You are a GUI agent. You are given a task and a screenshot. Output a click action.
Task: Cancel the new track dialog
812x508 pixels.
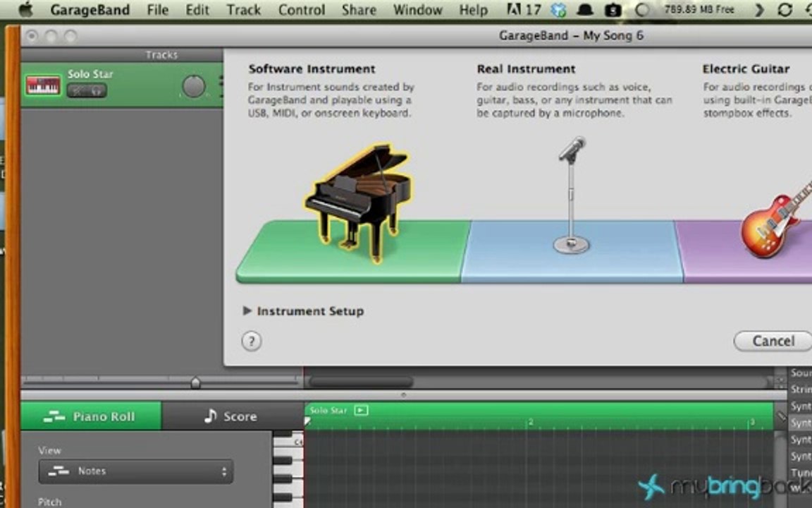[x=773, y=341]
